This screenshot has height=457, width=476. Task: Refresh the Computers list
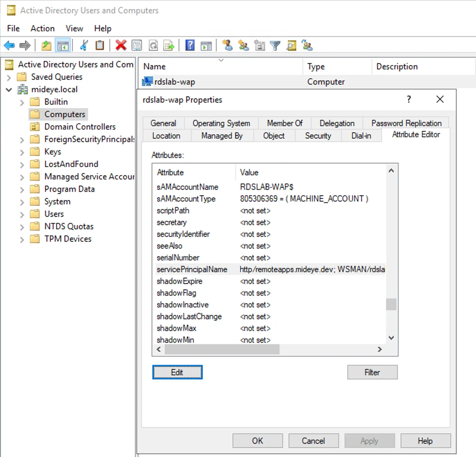pyautogui.click(x=153, y=45)
